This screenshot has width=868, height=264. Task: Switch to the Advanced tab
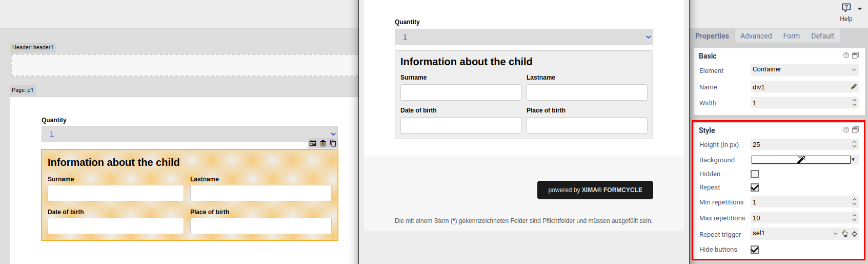tap(756, 36)
